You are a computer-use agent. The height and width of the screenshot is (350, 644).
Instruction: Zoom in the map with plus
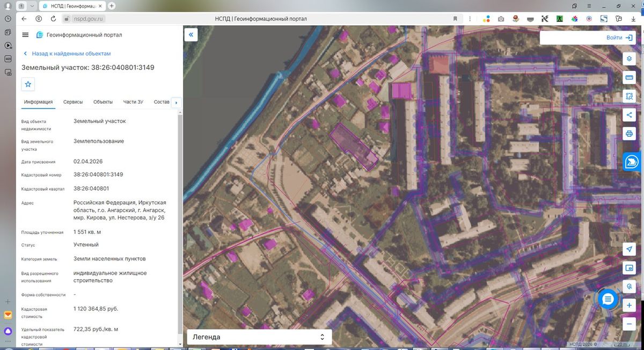coord(629,305)
